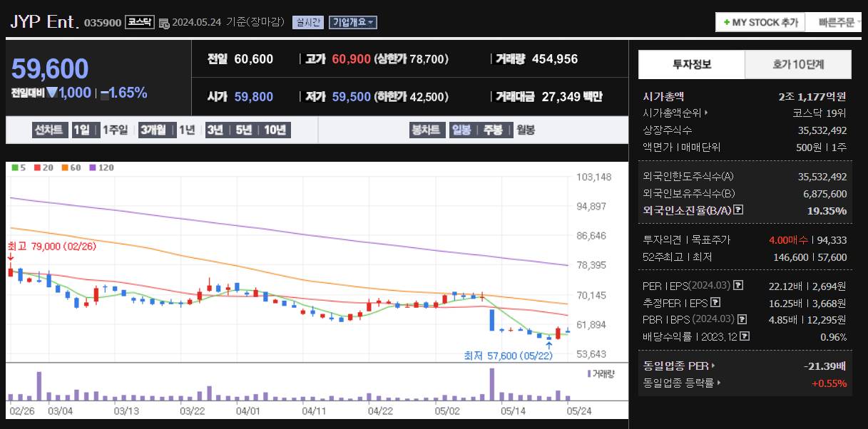Select the 3년 chart period
Viewport: 868px width, 429px height.
click(x=215, y=130)
